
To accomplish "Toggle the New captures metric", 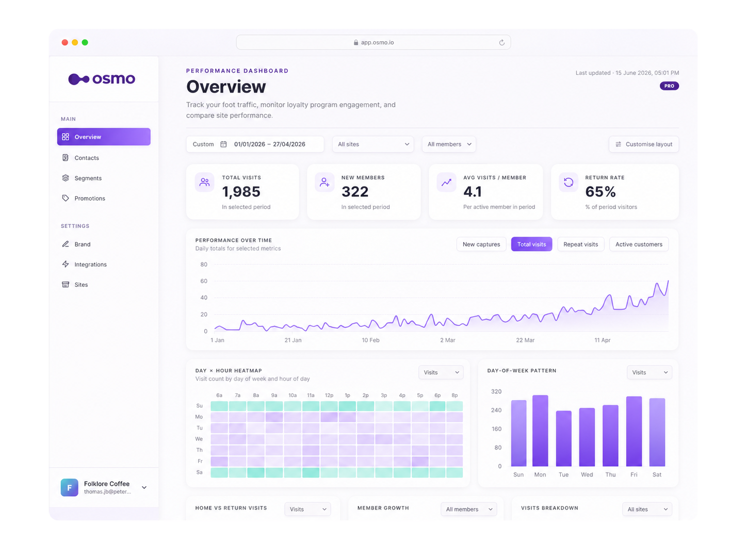I will click(481, 244).
